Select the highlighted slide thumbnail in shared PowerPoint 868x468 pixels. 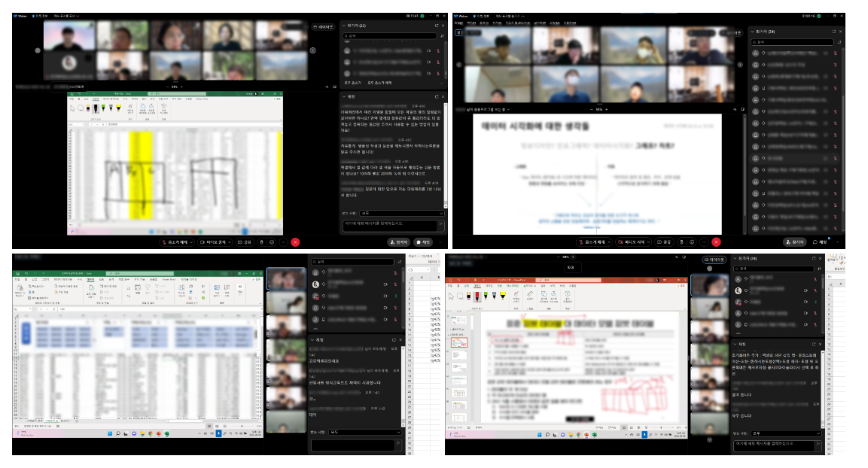[459, 343]
